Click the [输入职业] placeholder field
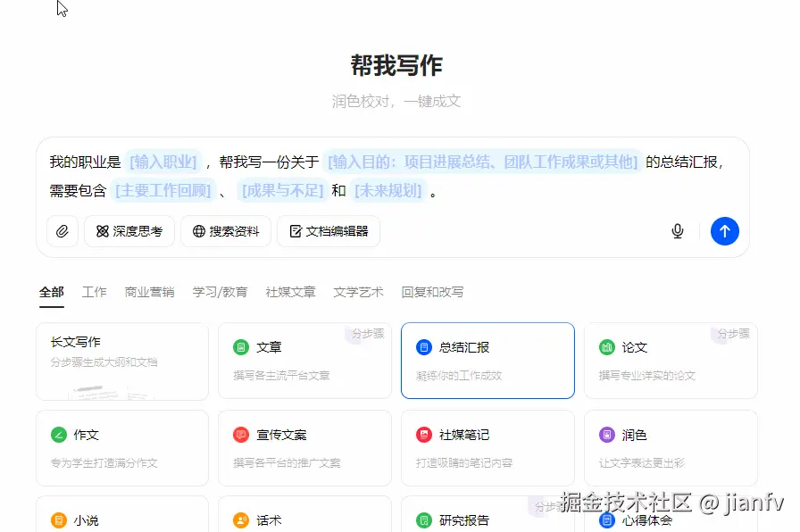 coord(163,162)
